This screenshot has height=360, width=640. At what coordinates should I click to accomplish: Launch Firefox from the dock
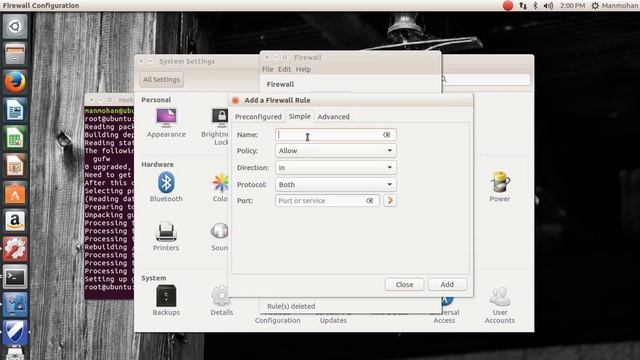point(15,82)
